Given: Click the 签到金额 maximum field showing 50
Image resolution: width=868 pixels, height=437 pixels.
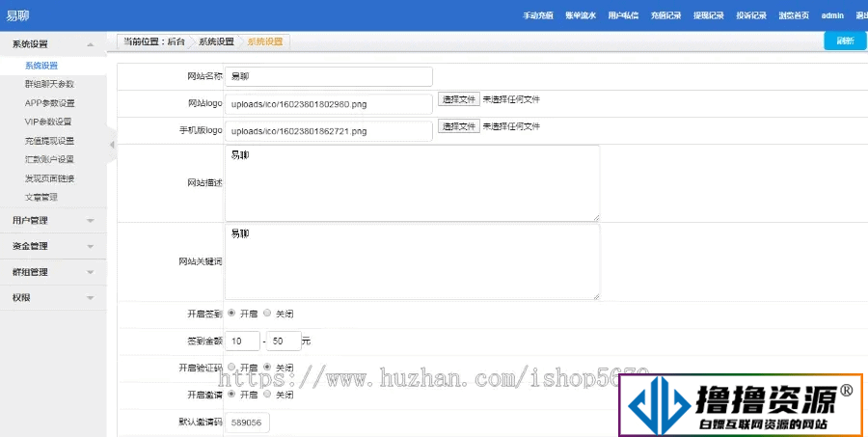Looking at the screenshot, I should pos(284,341).
